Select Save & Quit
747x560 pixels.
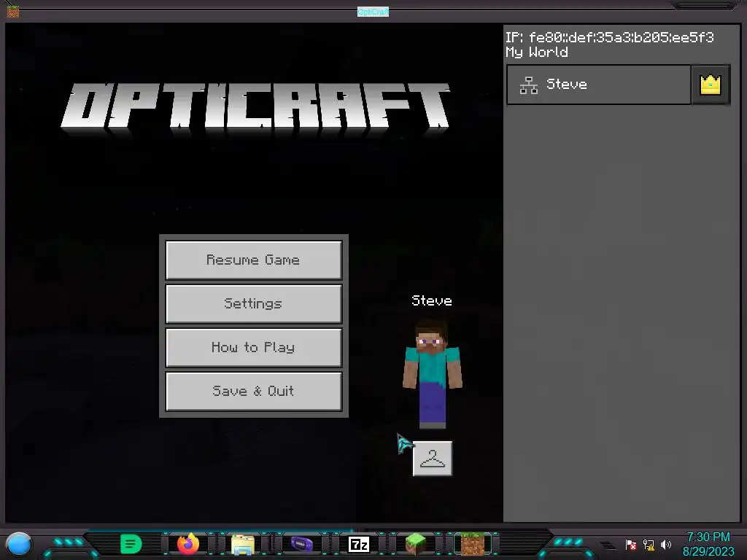[253, 391]
